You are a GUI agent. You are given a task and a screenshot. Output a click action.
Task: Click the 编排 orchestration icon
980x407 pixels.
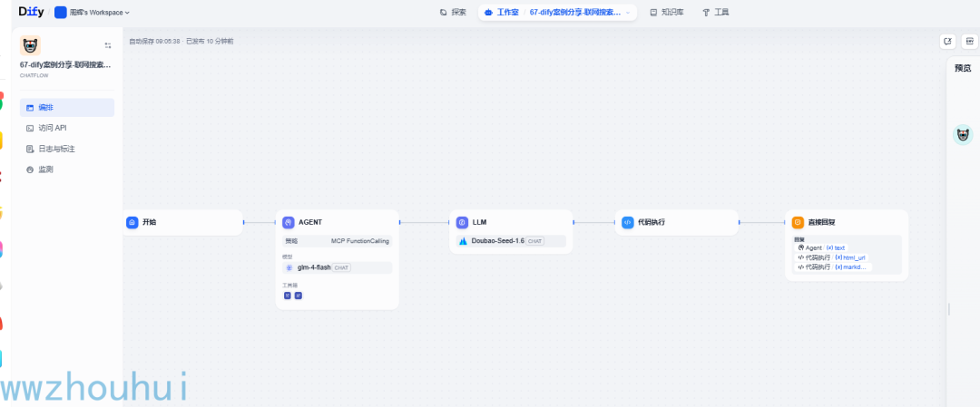(29, 108)
